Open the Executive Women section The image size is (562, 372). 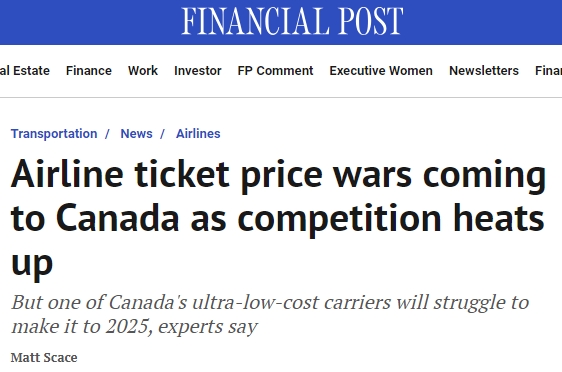pyautogui.click(x=381, y=71)
